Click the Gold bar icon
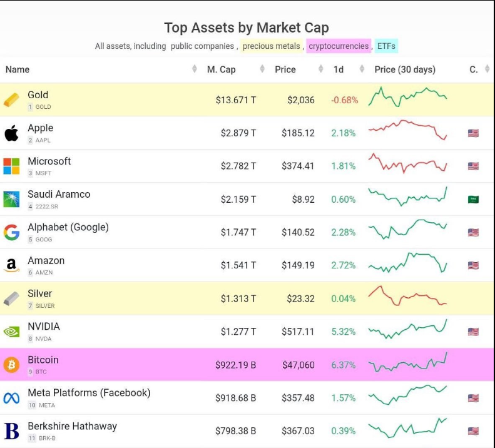Viewport: 495px width, 448px height. [11, 100]
